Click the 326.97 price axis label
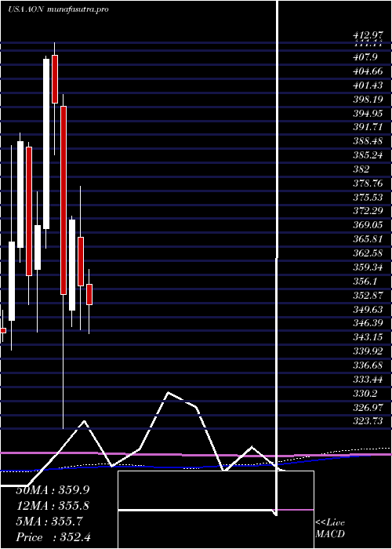The width and height of the screenshot is (392, 549). 368,407
